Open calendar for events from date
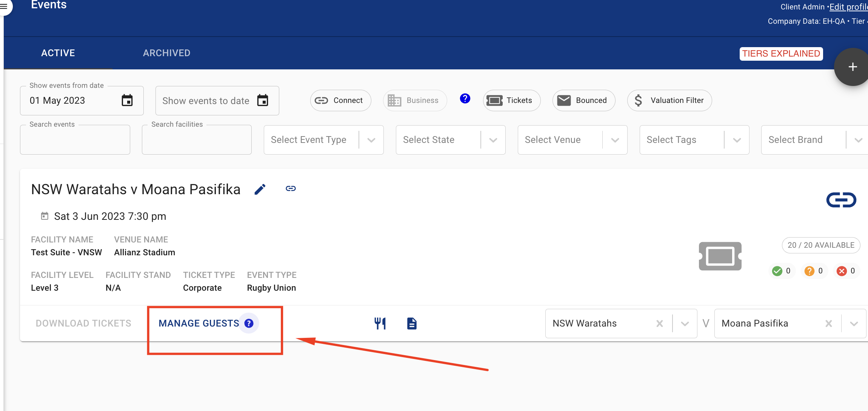This screenshot has width=868, height=411. pos(127,100)
